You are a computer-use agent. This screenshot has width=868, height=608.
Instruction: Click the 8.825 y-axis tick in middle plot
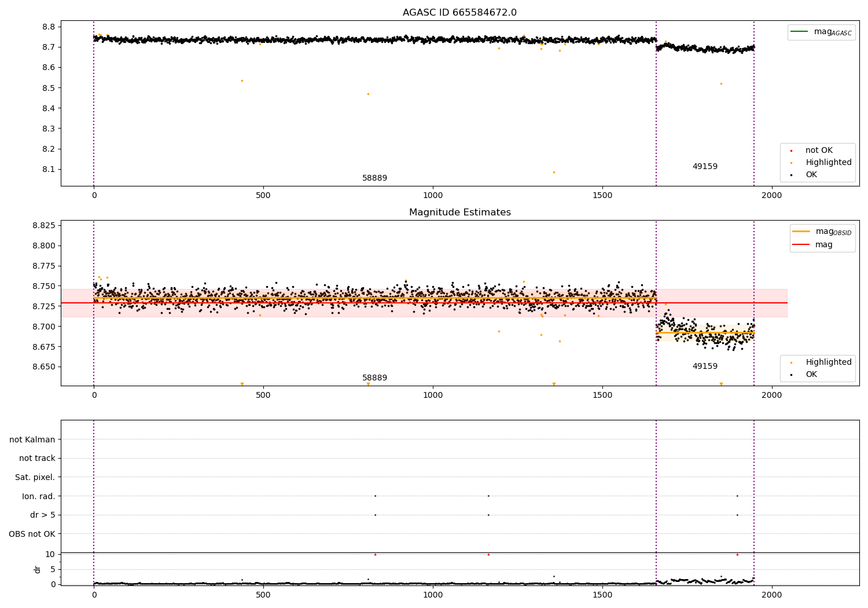pos(44,225)
